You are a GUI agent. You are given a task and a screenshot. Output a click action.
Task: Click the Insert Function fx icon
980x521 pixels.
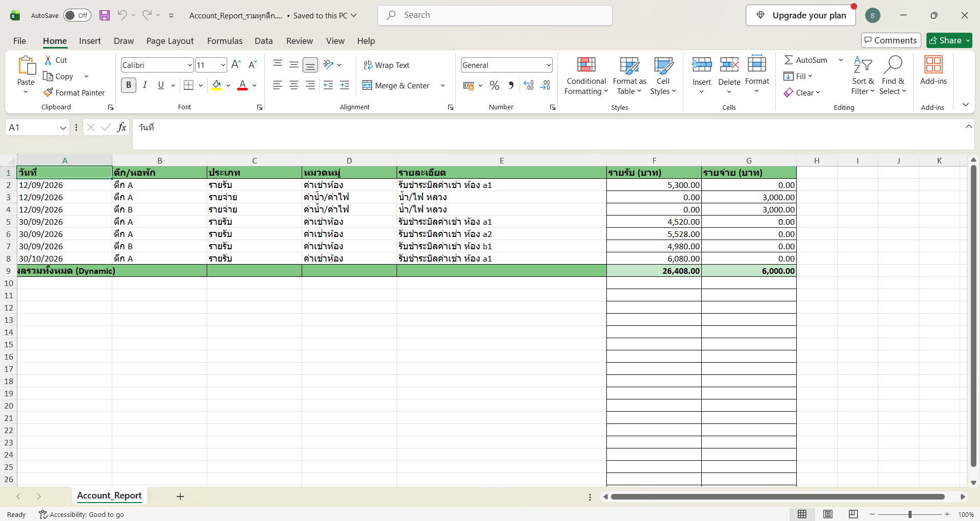pos(121,127)
